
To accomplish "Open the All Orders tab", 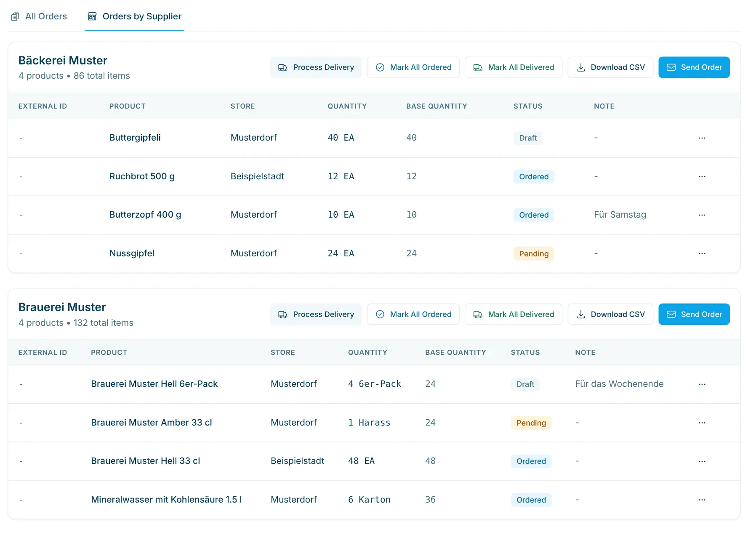I will (39, 16).
